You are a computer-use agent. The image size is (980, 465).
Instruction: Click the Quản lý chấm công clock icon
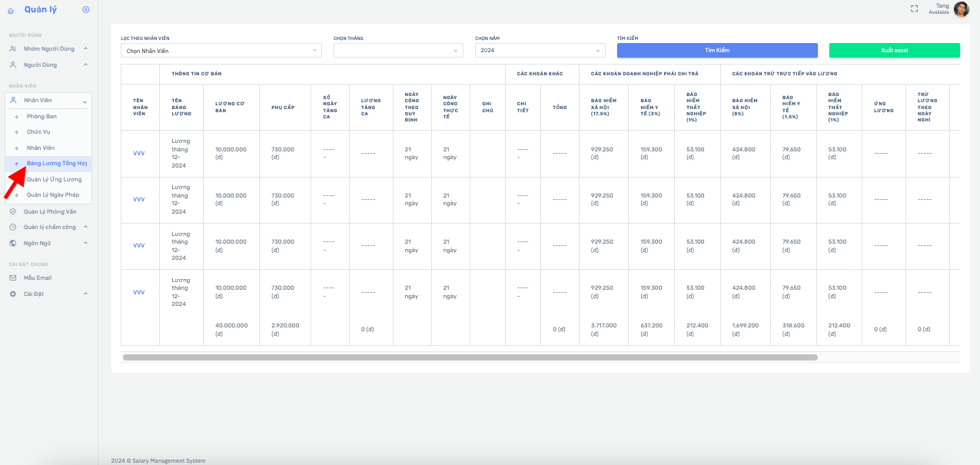click(x=13, y=227)
